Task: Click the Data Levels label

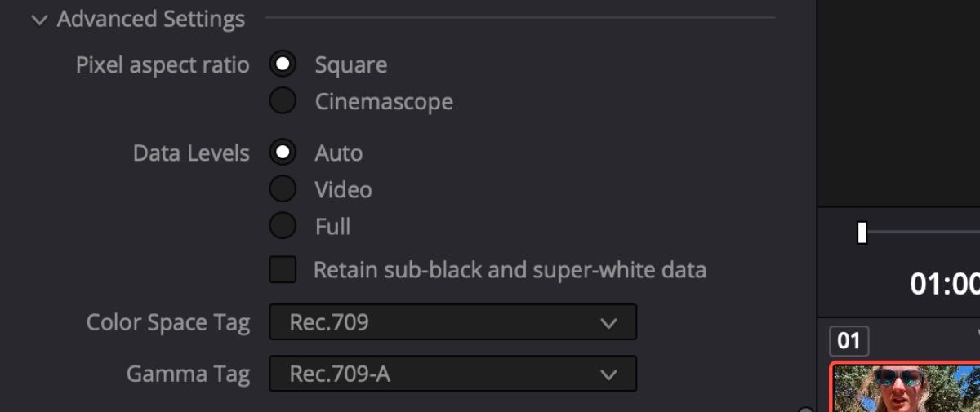Action: 191,153
